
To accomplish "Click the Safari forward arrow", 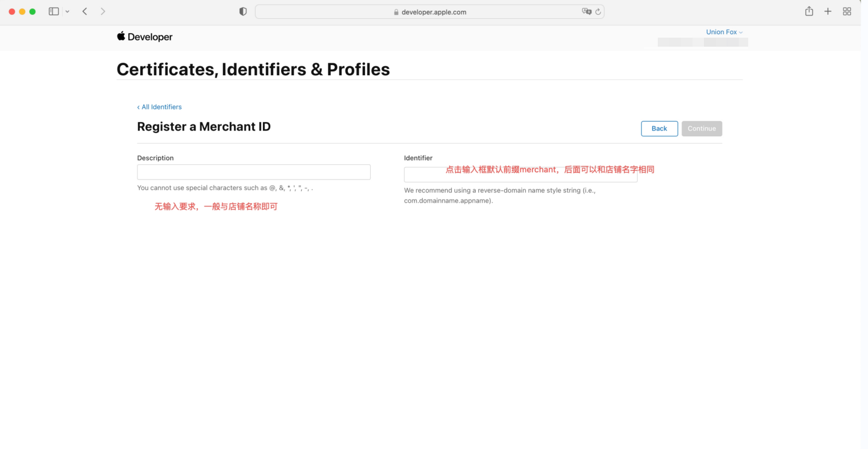I will (x=103, y=11).
